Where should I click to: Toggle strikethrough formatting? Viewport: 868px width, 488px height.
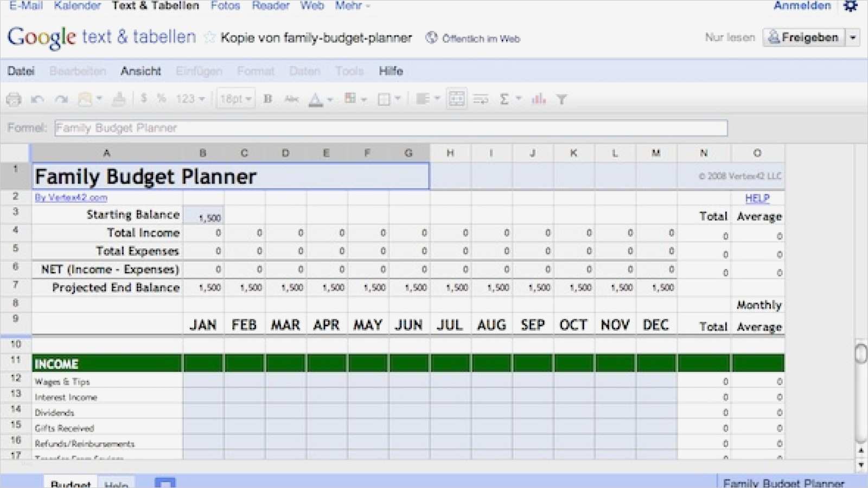(292, 99)
